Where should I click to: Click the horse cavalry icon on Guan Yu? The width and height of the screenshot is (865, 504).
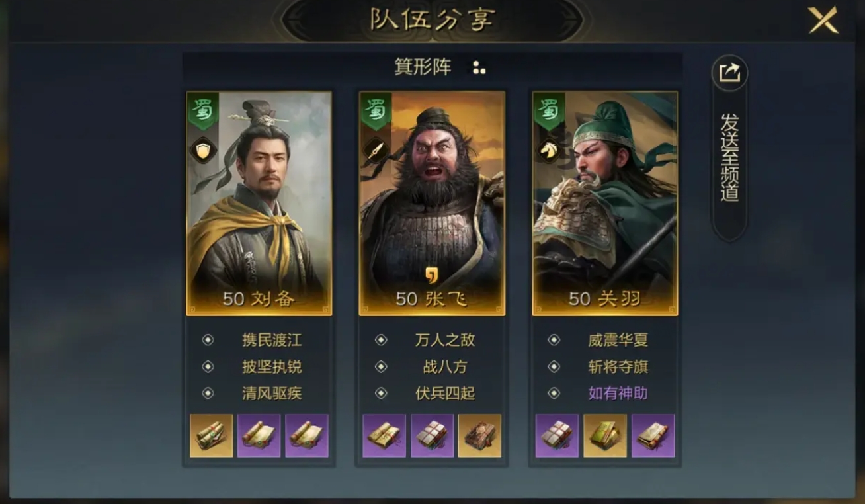[548, 150]
